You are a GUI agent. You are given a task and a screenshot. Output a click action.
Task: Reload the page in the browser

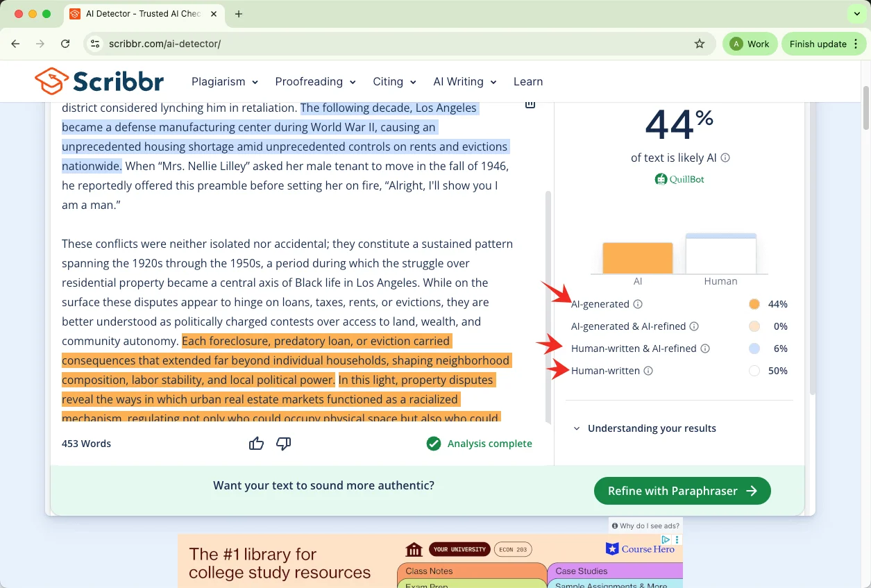65,44
